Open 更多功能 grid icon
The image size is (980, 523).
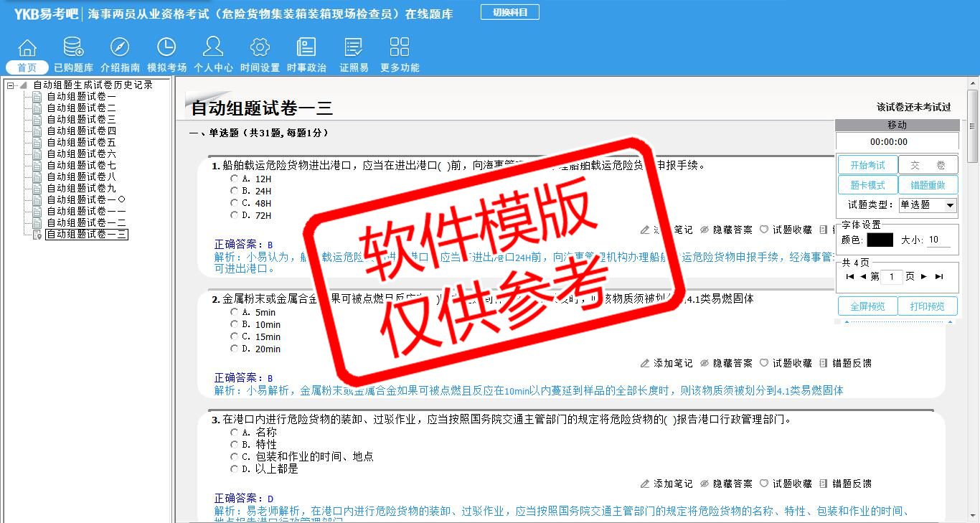pos(400,48)
